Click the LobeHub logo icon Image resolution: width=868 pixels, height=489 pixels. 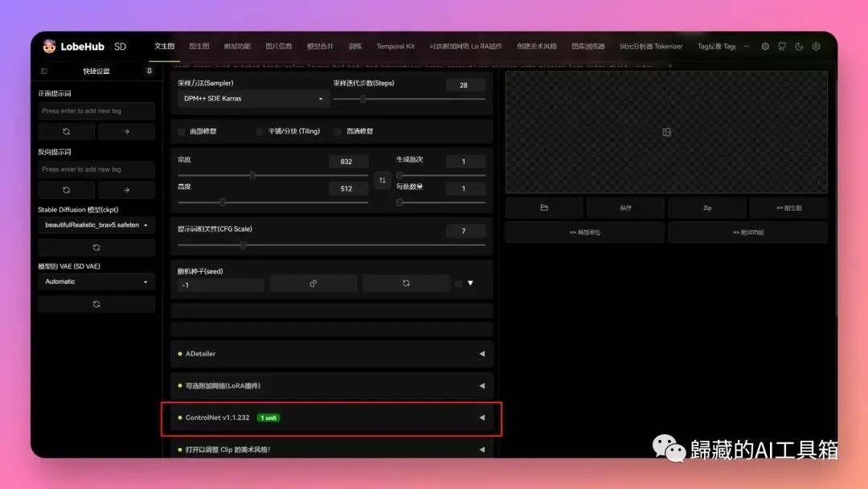[x=49, y=47]
